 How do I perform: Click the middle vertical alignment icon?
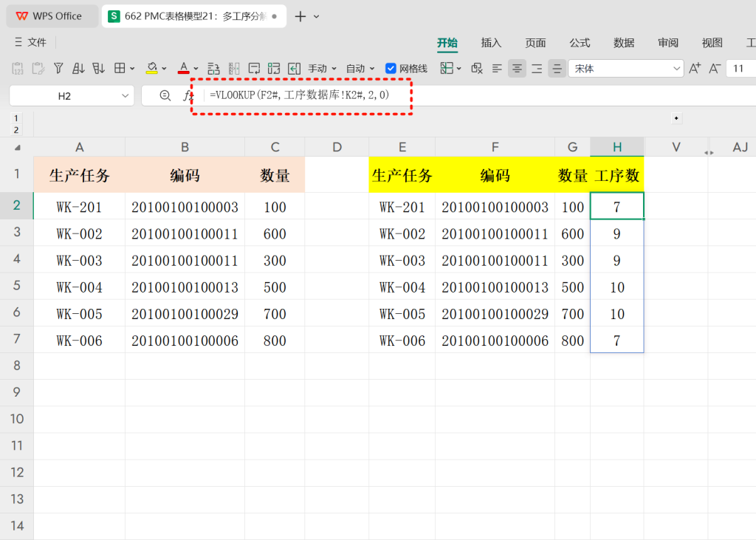pyautogui.click(x=557, y=69)
